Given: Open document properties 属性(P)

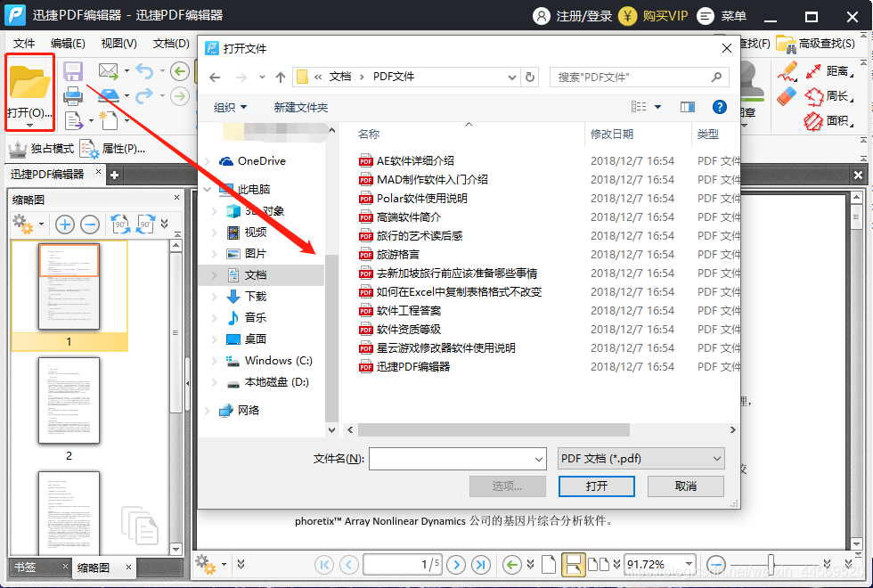Looking at the screenshot, I should (112, 149).
